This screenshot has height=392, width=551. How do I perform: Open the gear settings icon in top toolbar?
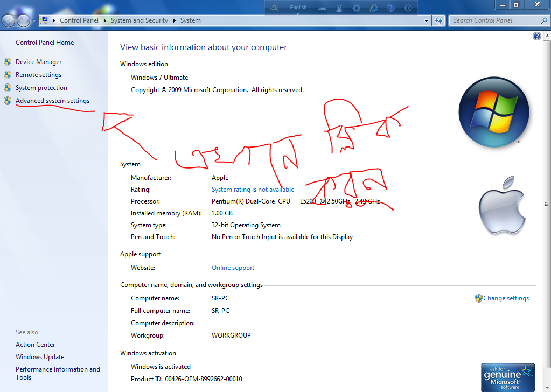(x=356, y=8)
